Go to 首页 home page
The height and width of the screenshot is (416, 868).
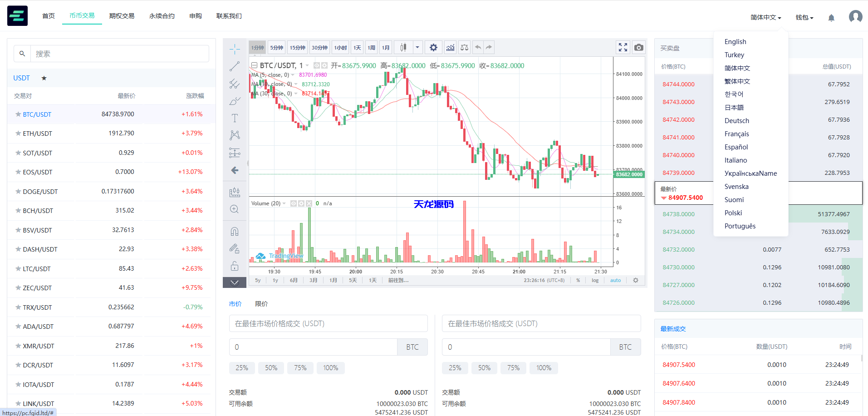(x=49, y=16)
